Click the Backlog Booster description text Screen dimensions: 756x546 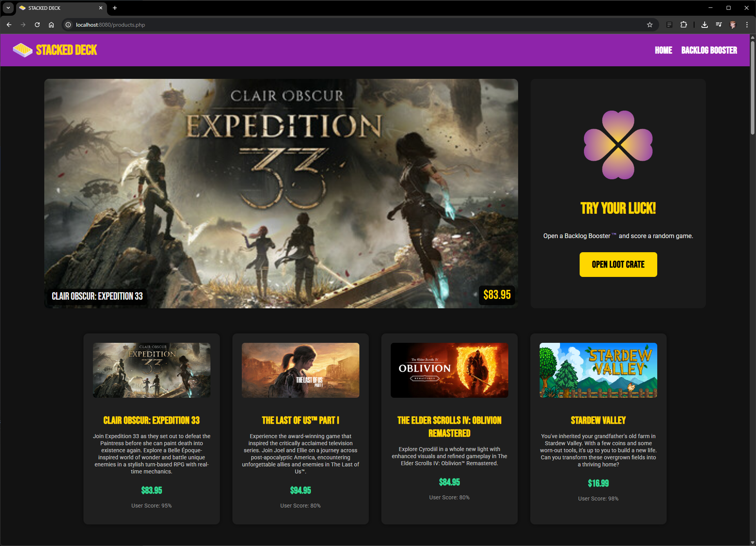pyautogui.click(x=618, y=236)
